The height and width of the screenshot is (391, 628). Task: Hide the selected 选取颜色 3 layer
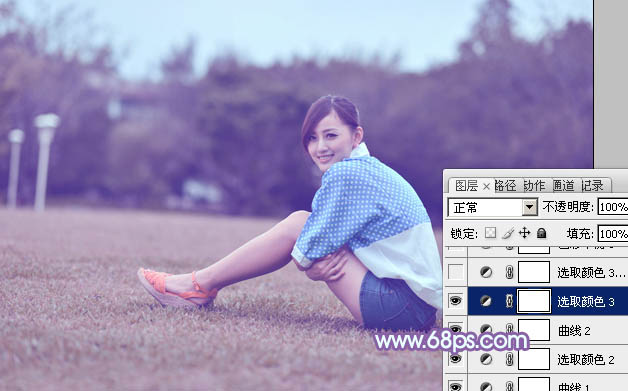click(x=456, y=301)
